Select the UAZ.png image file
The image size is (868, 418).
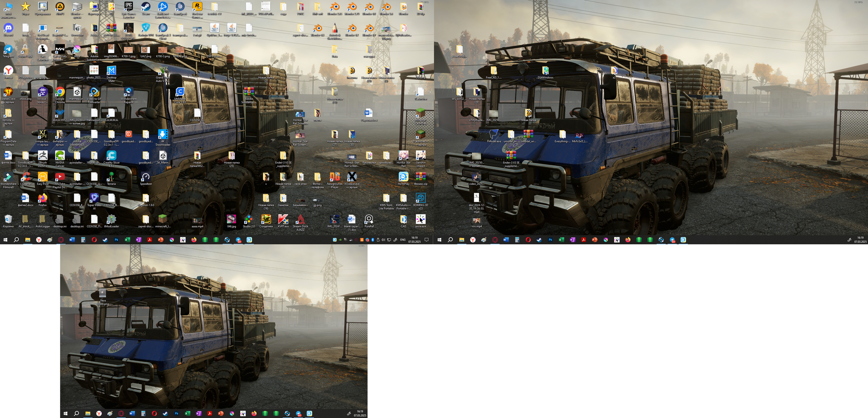146,51
